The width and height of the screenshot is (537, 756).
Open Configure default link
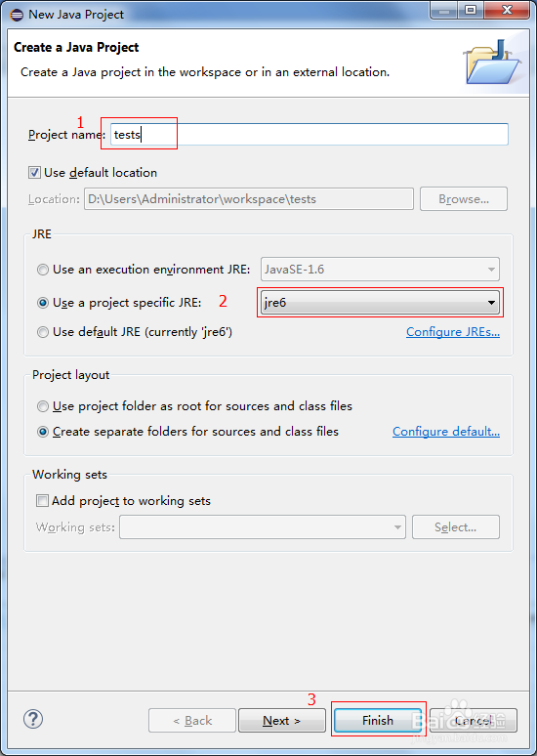pyautogui.click(x=446, y=432)
